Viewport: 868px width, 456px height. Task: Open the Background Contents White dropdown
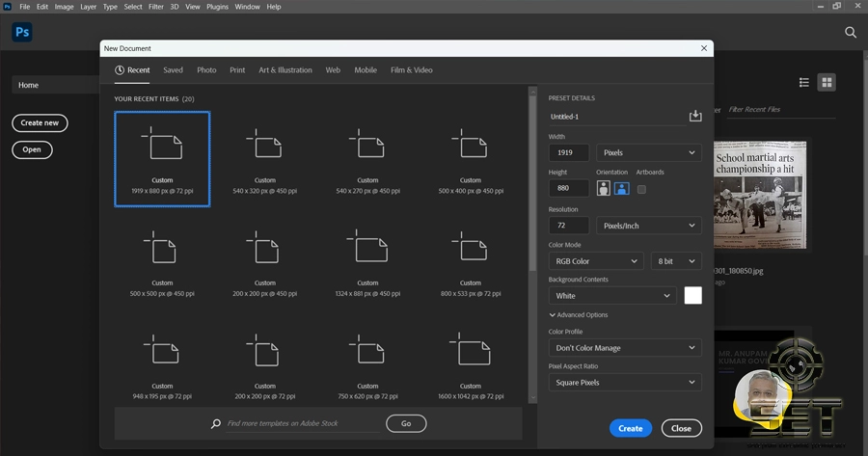click(612, 296)
